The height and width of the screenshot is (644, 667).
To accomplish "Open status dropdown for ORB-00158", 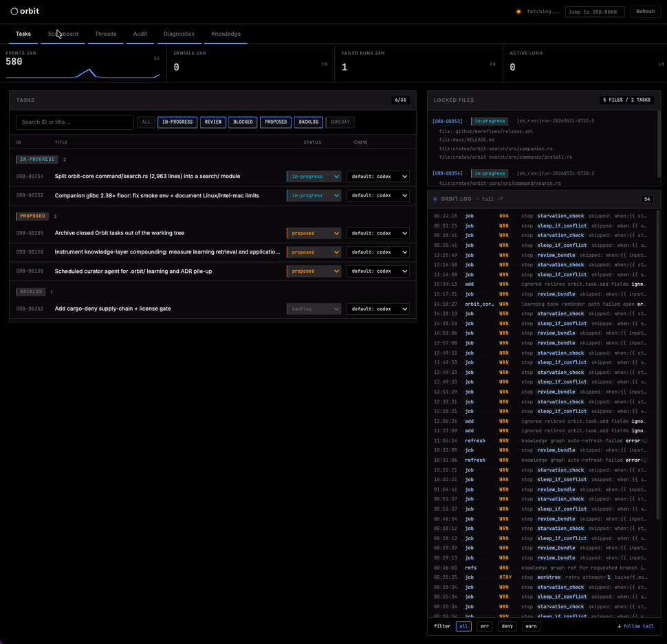I will click(x=314, y=252).
